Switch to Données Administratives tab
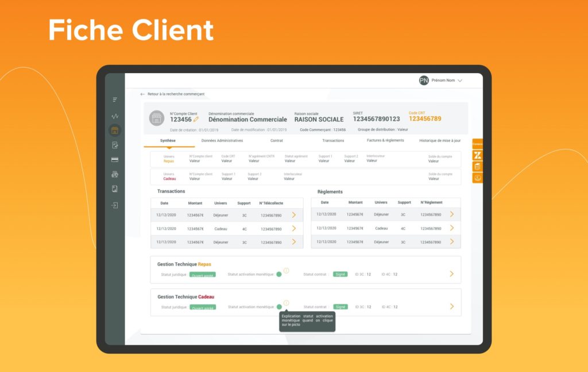Viewport: 588px width, 372px height. point(222,141)
